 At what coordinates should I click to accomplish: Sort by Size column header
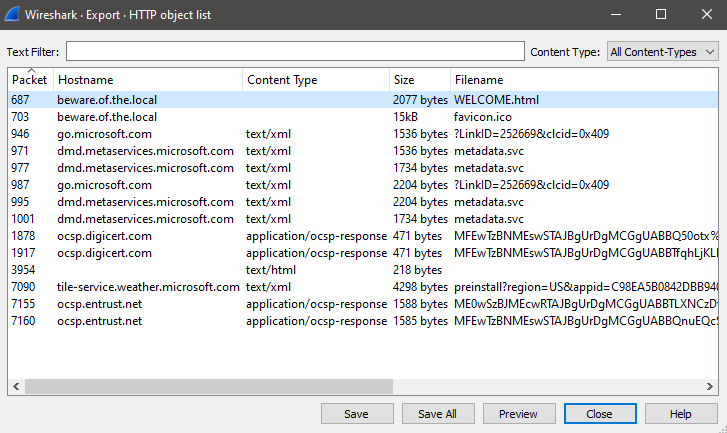pyautogui.click(x=420, y=80)
